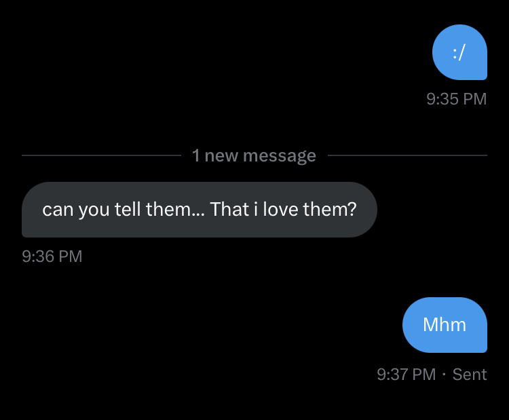Select the "1 new message" divider label
Image resolution: width=509 pixels, height=420 pixels.
(x=254, y=156)
